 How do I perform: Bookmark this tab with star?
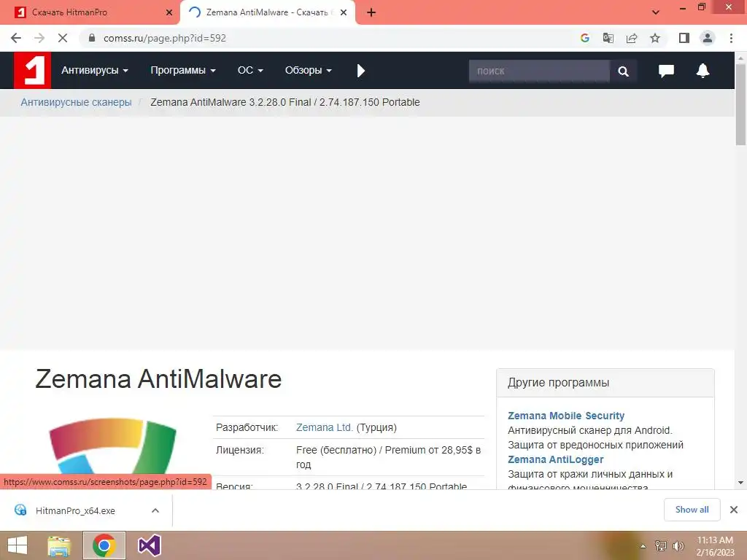point(655,38)
